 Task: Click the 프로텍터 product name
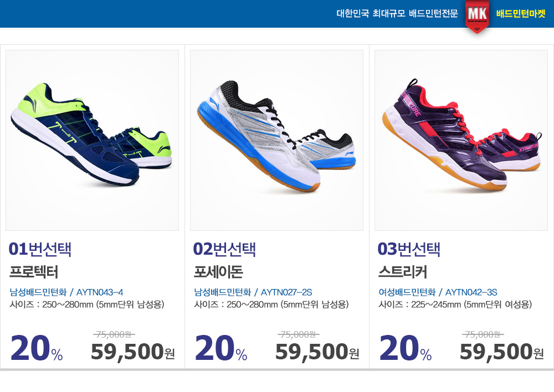[34, 272]
